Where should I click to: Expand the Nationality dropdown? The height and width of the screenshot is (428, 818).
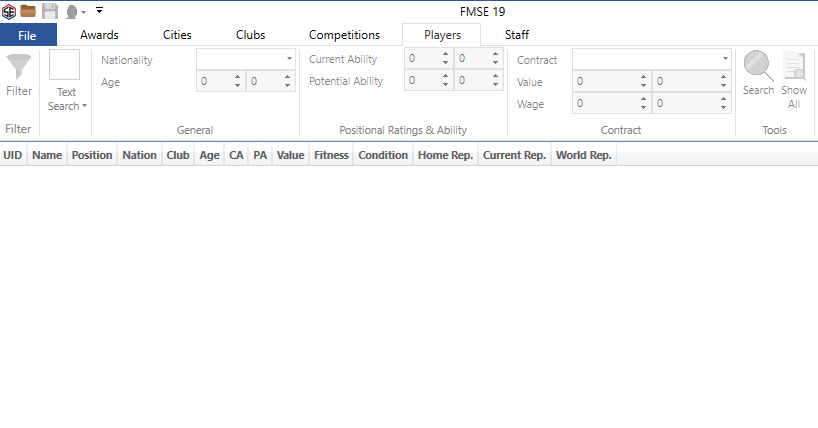[x=289, y=59]
